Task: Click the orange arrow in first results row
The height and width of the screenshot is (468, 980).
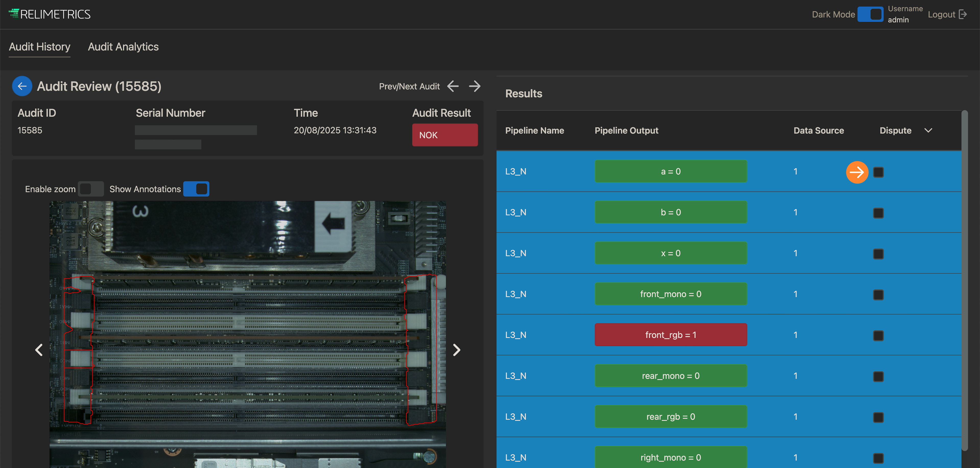Action: 857,172
